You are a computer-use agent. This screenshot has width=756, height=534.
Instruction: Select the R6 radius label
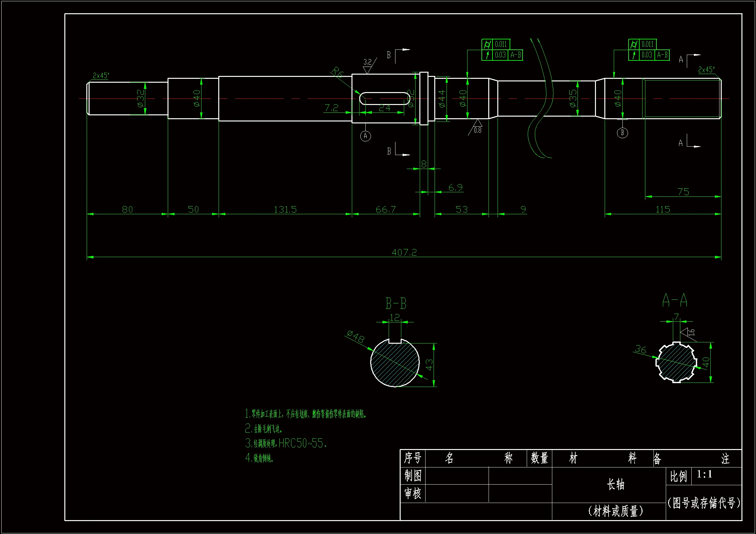point(338,72)
